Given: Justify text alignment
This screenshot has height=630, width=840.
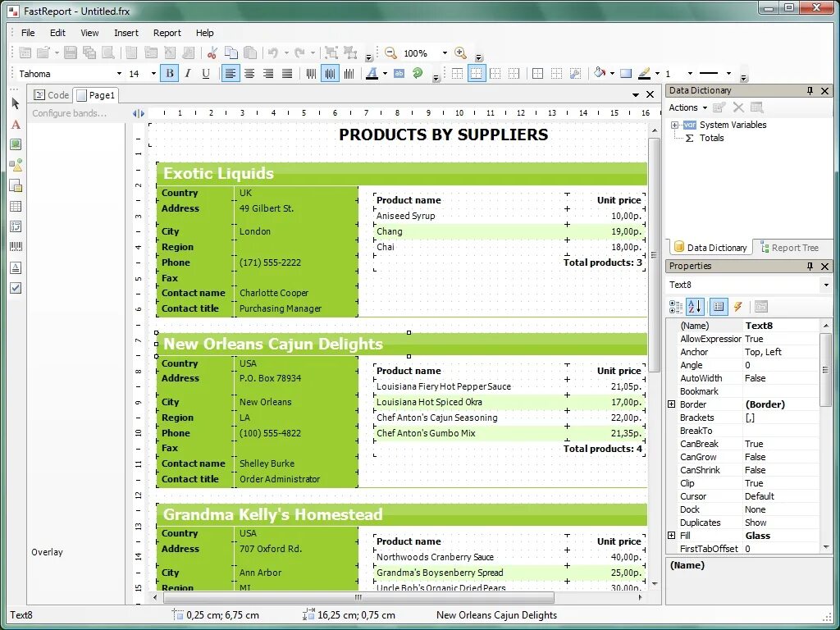Looking at the screenshot, I should pyautogui.click(x=287, y=73).
